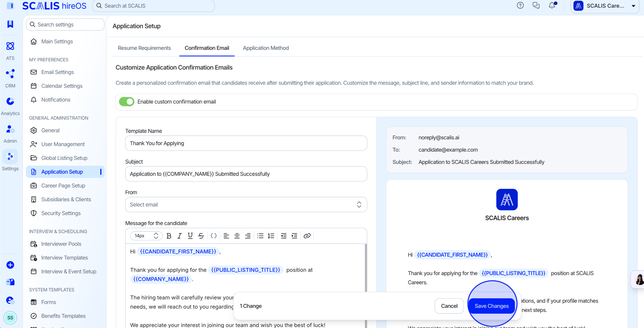Insert a bulleted list
Viewport: 644px width, 328px height.
click(260, 236)
